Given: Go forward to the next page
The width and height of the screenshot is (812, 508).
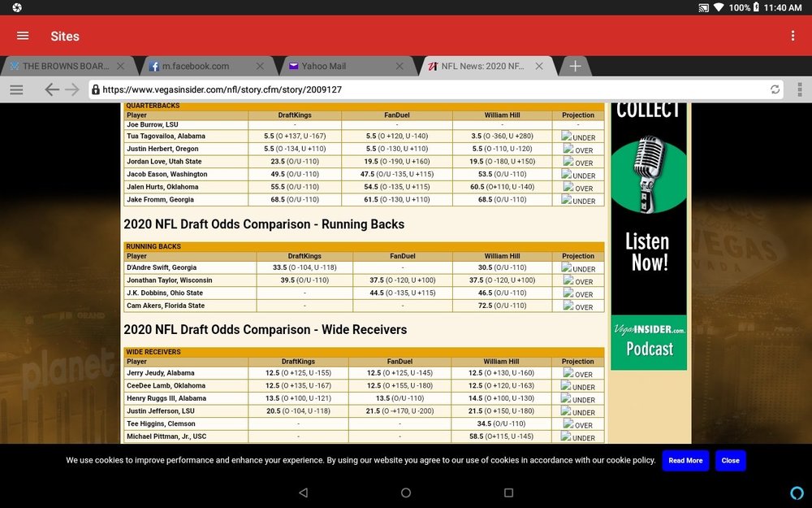Looking at the screenshot, I should click(72, 89).
